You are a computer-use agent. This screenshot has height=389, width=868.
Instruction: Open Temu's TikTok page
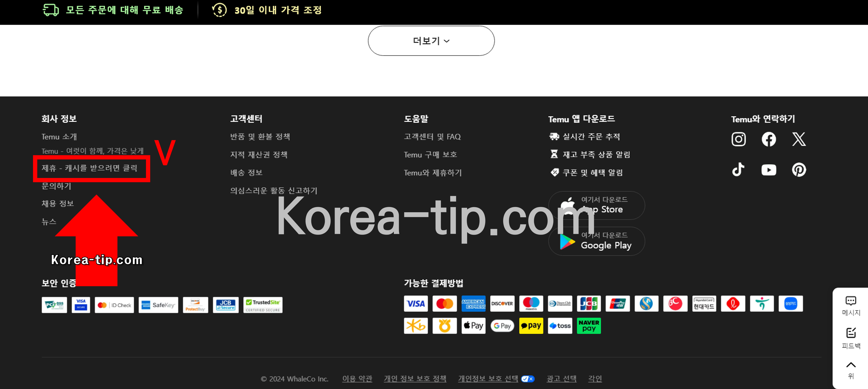tap(739, 170)
